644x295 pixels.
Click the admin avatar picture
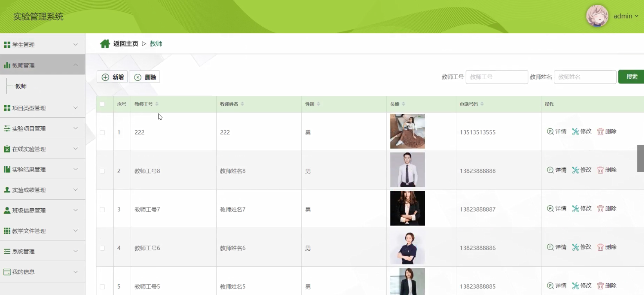(597, 16)
